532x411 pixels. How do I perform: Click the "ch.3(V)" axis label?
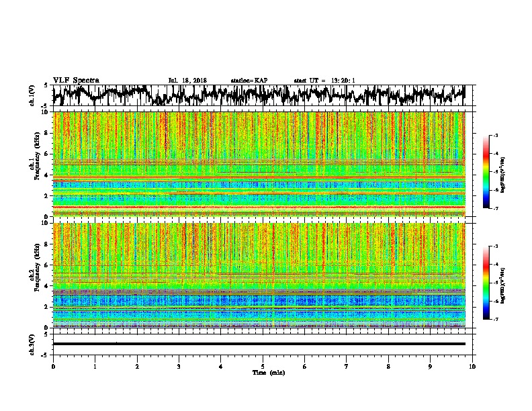pos(32,345)
